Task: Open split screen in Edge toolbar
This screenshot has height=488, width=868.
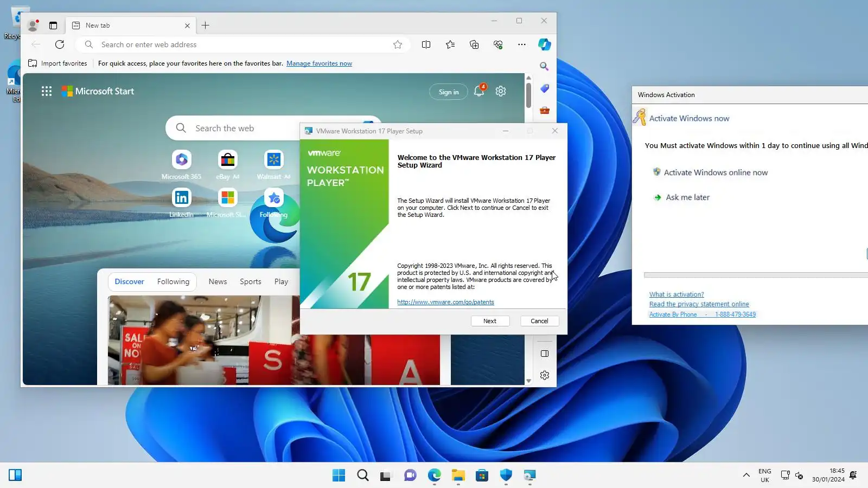Action: (x=426, y=44)
